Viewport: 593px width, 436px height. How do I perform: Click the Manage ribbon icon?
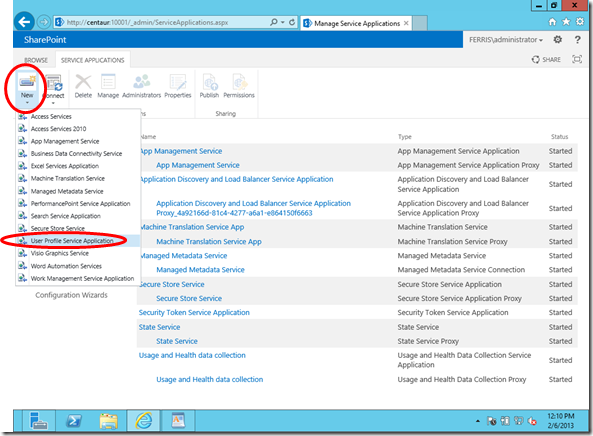coord(108,86)
